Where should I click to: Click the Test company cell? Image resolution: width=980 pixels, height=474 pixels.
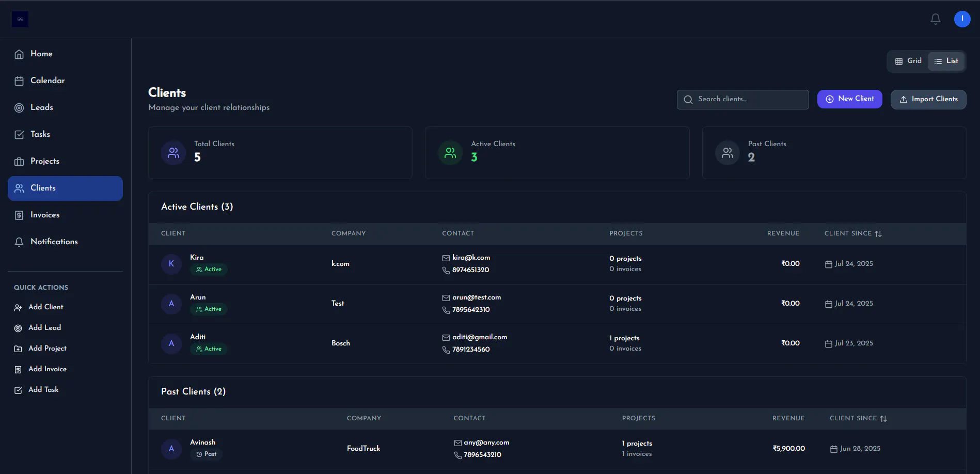click(x=338, y=304)
